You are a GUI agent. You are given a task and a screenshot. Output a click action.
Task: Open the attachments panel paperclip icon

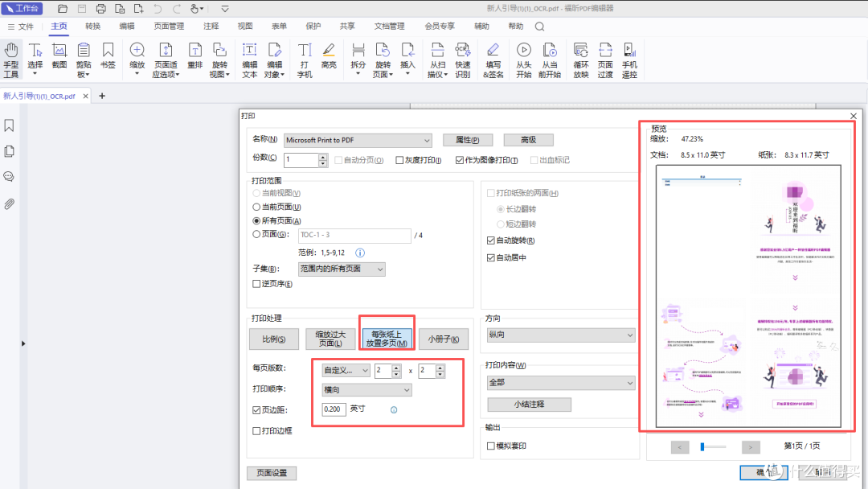point(9,203)
